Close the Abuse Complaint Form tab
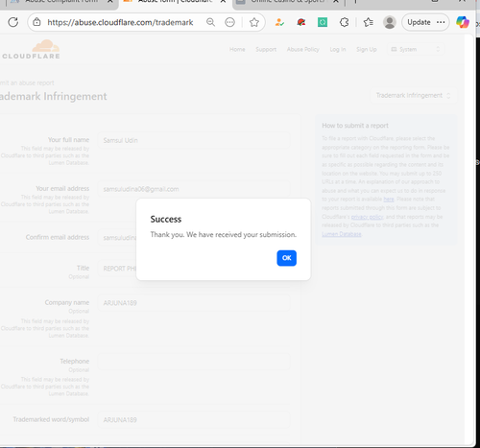 pyautogui.click(x=109, y=2)
